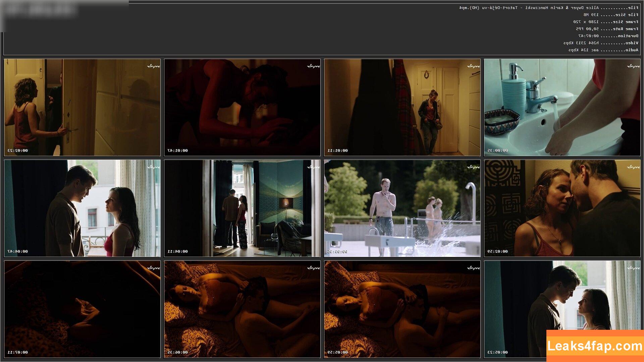Image resolution: width=644 pixels, height=362 pixels.
Task: Open the very dark bed frame stamped 00:07:11
Action: [82, 309]
